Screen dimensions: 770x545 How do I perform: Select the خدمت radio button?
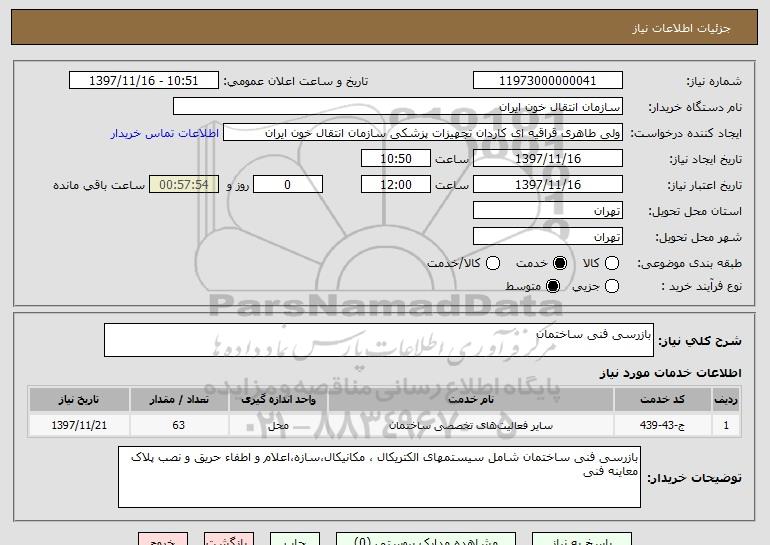pyautogui.click(x=559, y=263)
